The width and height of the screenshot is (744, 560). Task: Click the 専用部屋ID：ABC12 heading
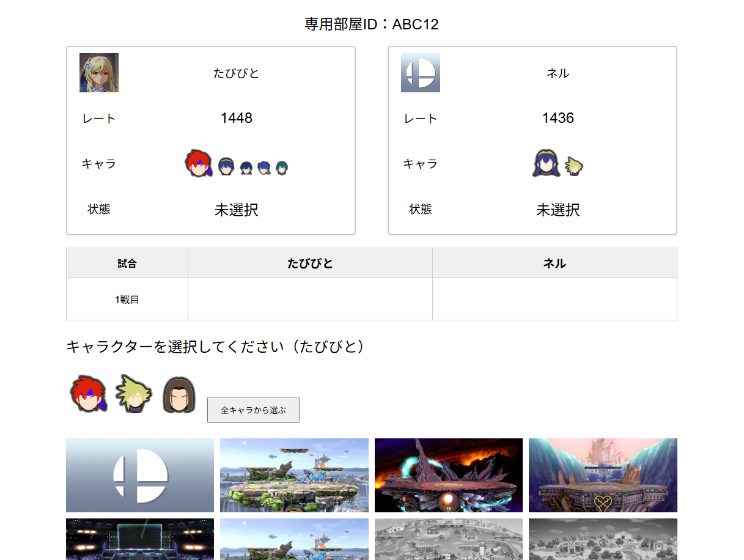372,24
